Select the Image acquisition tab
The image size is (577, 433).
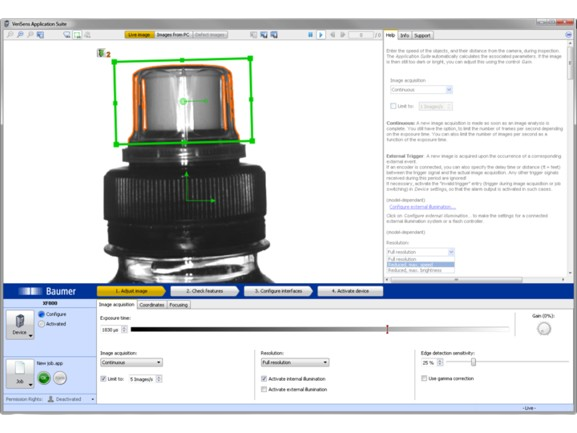point(117,305)
